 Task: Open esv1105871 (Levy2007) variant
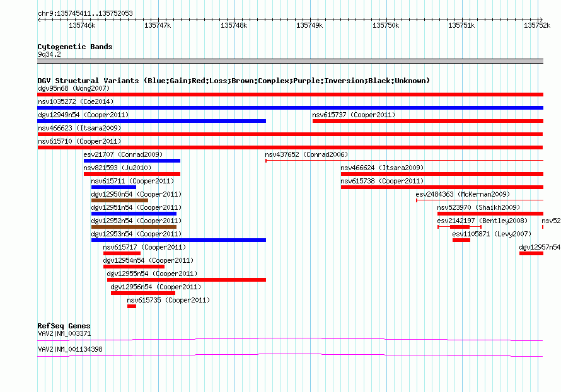point(492,234)
